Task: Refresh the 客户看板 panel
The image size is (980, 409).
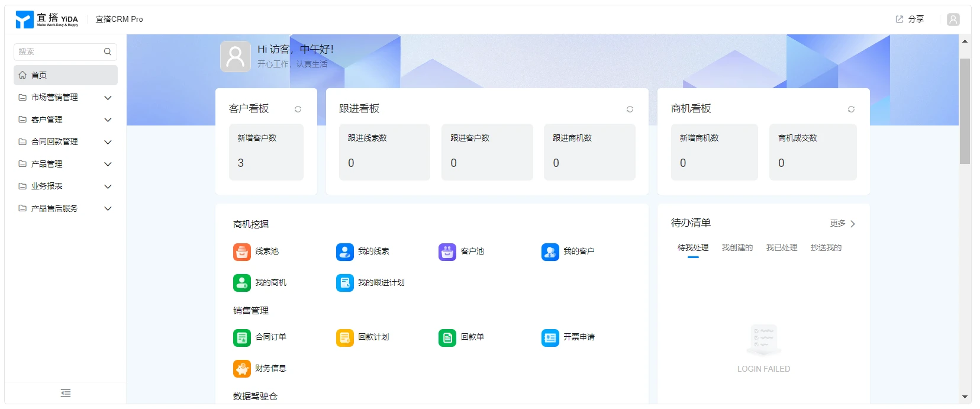Action: [x=298, y=110]
